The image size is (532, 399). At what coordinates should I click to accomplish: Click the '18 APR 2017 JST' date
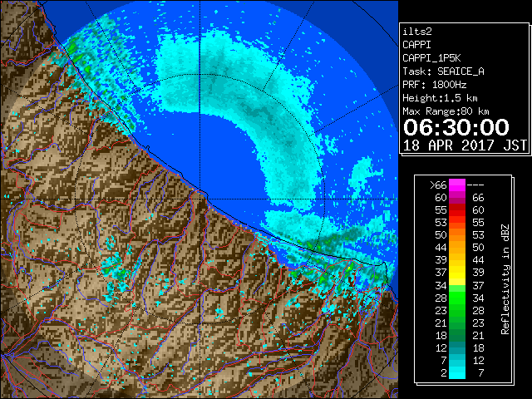pos(465,145)
